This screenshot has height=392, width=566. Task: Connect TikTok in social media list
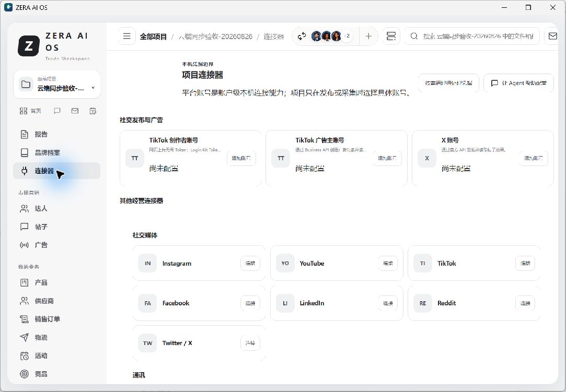pyautogui.click(x=525, y=263)
